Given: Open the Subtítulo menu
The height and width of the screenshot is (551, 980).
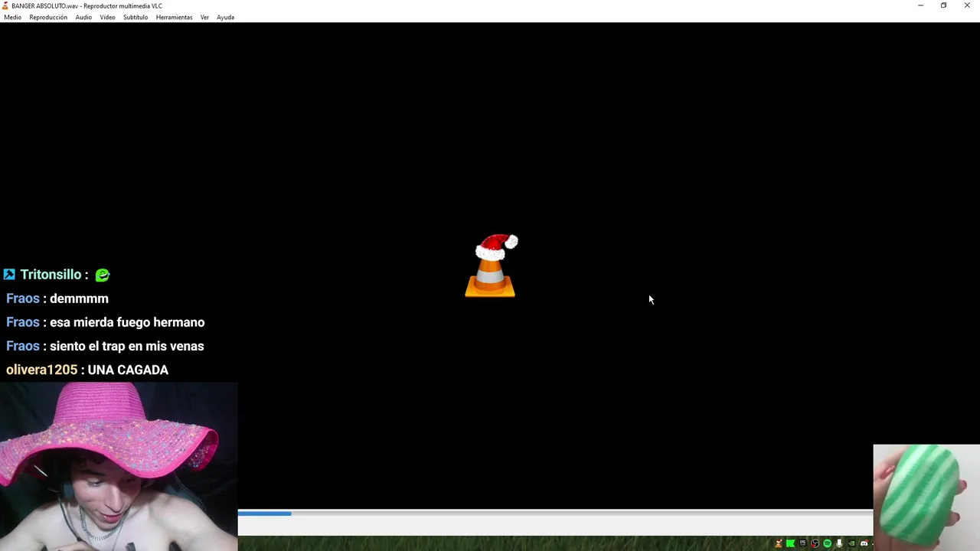Looking at the screenshot, I should tap(136, 17).
